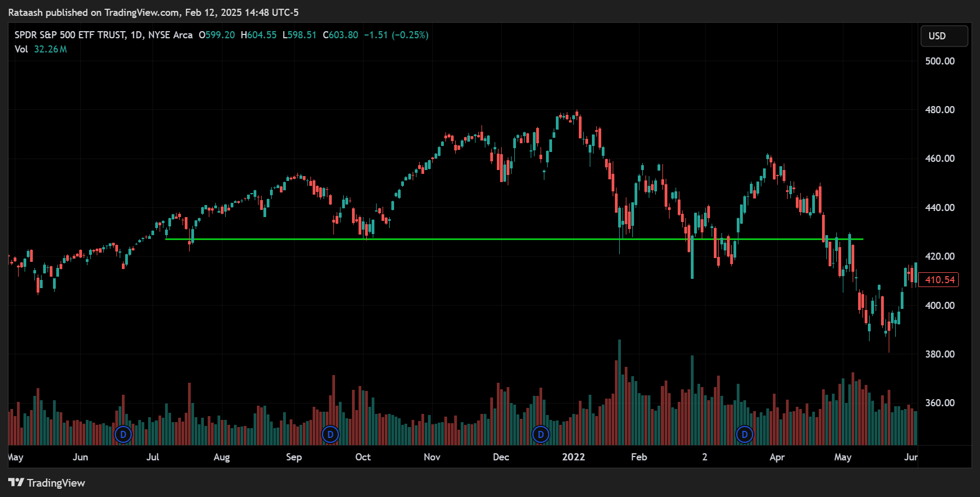Click the Vol 32.26 M indicator label
The image size is (980, 497).
click(x=41, y=49)
